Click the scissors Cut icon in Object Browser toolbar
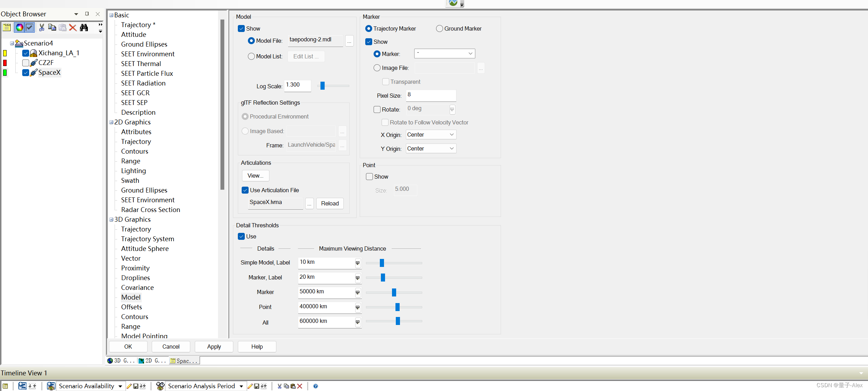The image size is (868, 391). click(42, 27)
